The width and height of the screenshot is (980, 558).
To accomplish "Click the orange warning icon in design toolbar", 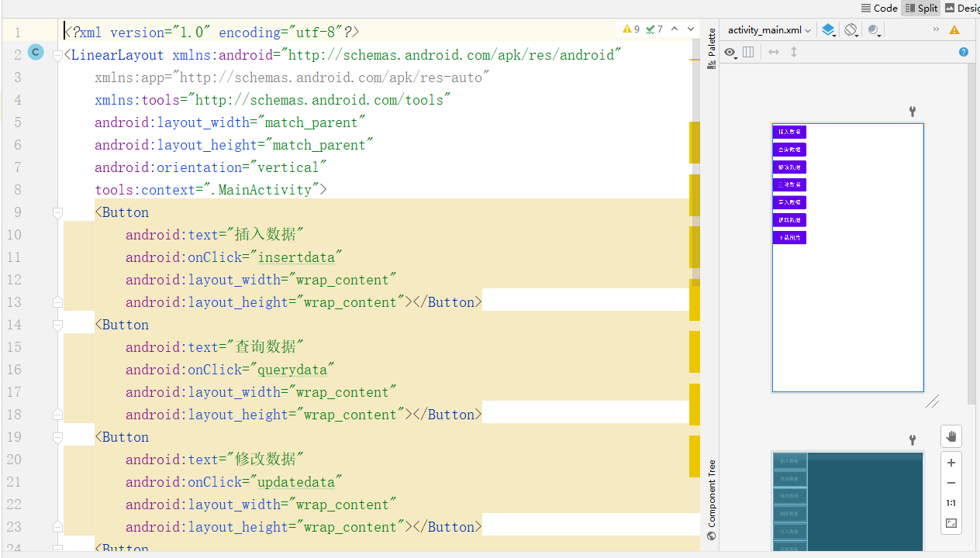I will [x=954, y=30].
